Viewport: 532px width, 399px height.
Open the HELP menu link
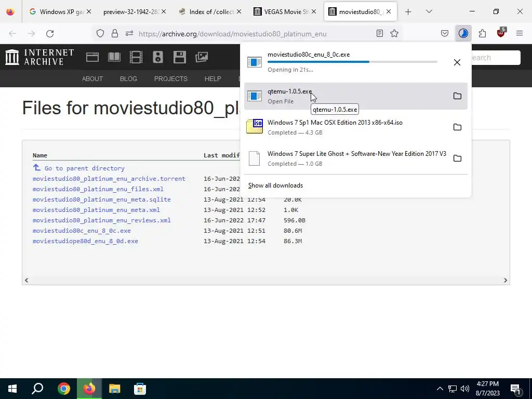pyautogui.click(x=212, y=79)
